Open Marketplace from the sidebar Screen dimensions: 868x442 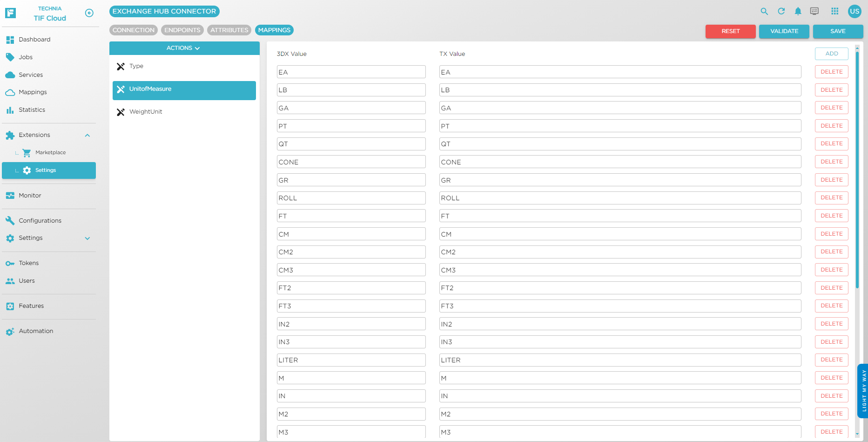[50, 153]
